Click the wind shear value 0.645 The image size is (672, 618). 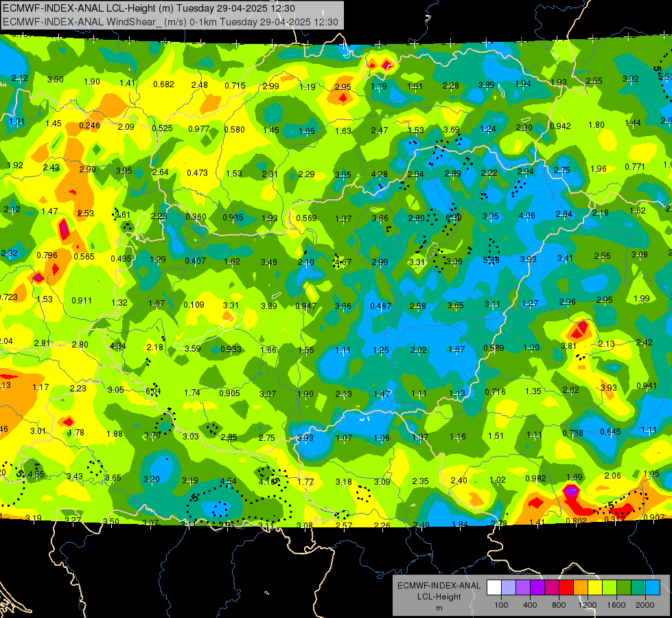[x=610, y=431]
